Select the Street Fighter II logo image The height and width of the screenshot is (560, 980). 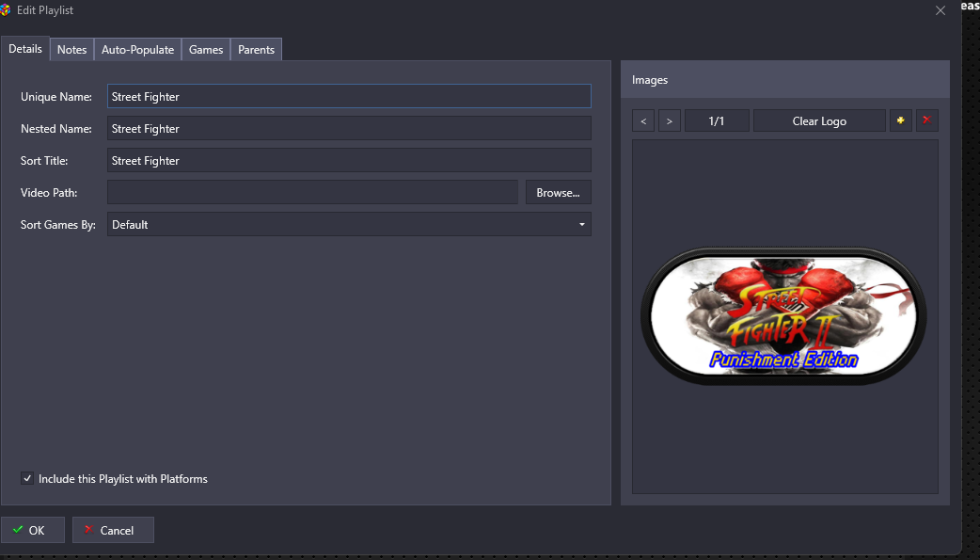[x=783, y=316]
